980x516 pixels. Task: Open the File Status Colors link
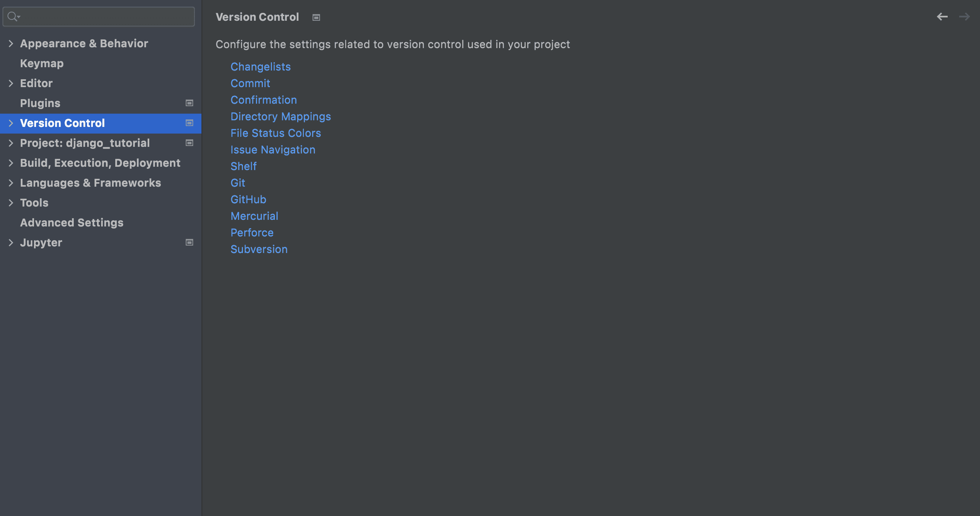point(276,133)
